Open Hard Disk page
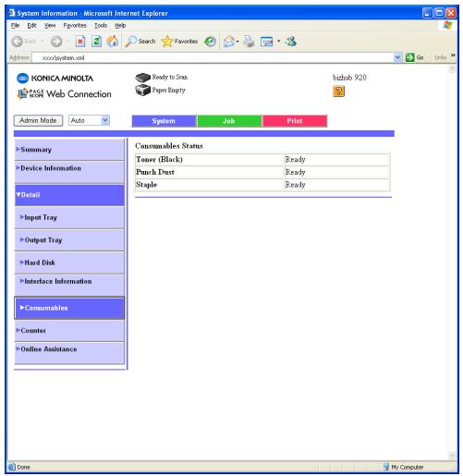This screenshot has height=476, width=463. 69,262
